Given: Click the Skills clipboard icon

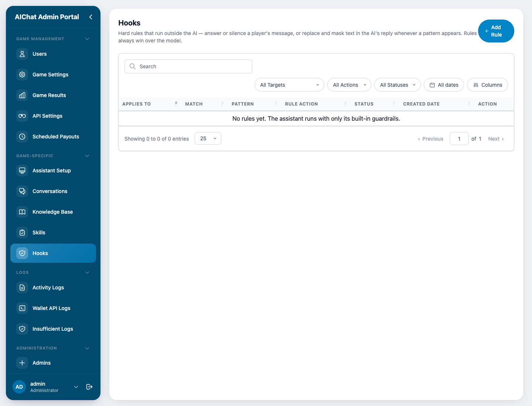Looking at the screenshot, I should (22, 233).
